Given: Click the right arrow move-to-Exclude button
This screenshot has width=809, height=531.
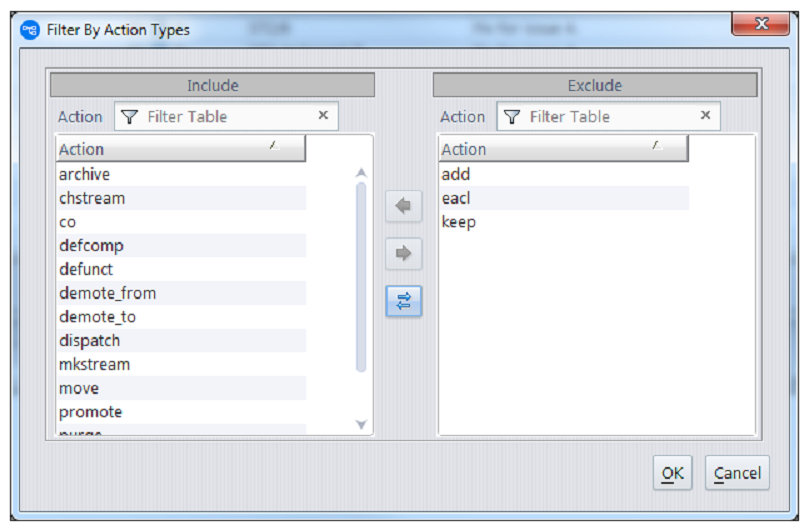Looking at the screenshot, I should pos(403,254).
